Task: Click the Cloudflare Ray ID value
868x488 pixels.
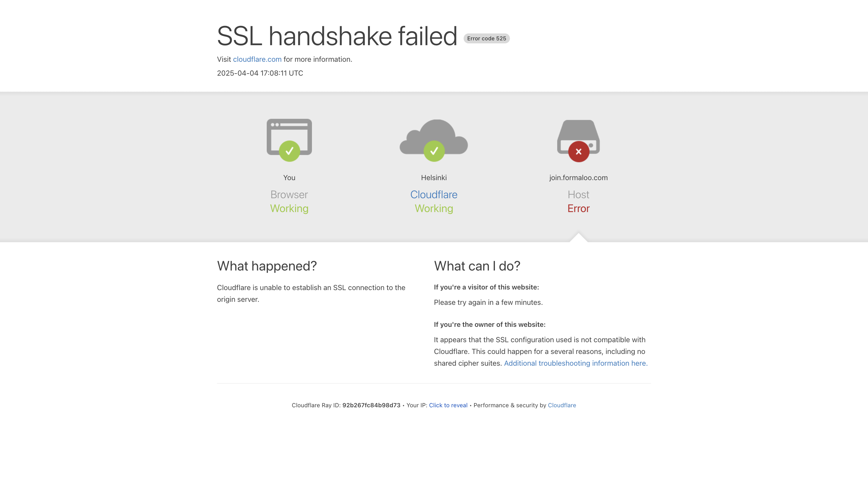Action: (x=371, y=405)
